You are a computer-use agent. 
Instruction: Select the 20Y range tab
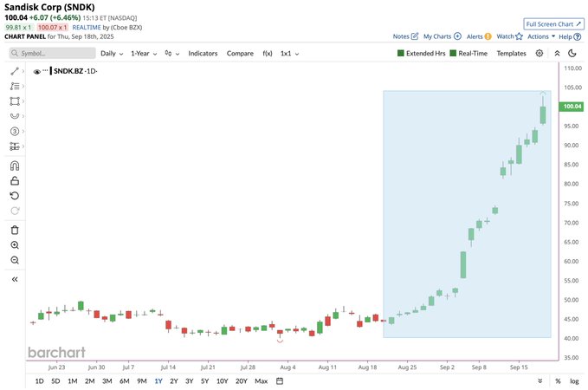tap(242, 381)
